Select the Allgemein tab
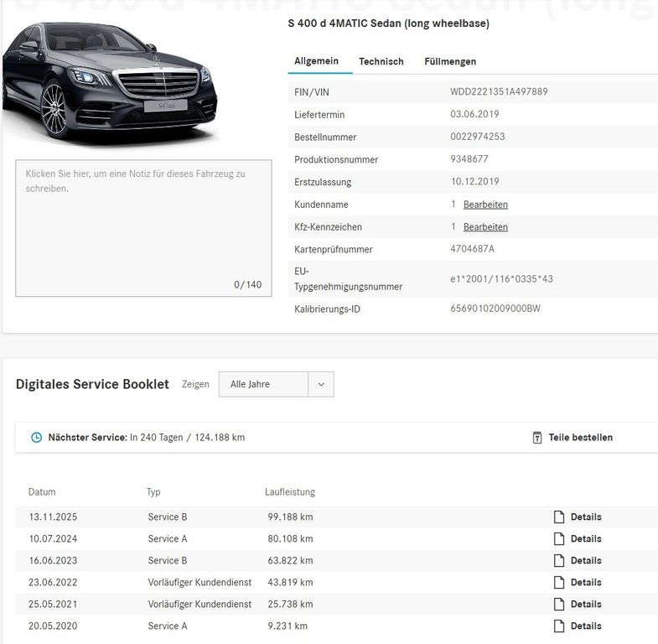 (x=316, y=62)
